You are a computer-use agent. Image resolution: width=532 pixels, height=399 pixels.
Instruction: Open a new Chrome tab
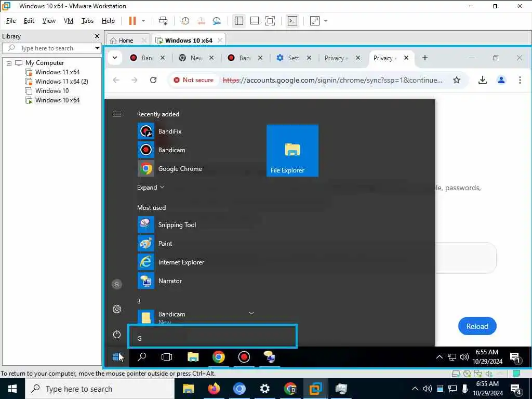point(425,58)
